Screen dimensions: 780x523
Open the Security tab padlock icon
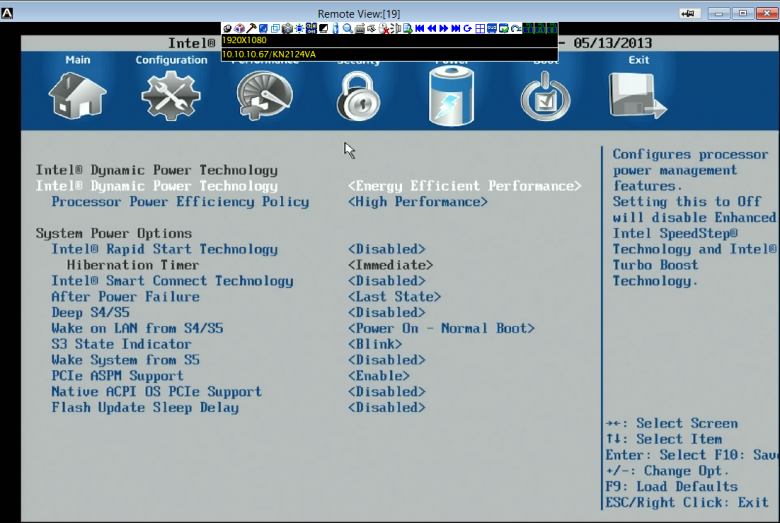point(358,96)
